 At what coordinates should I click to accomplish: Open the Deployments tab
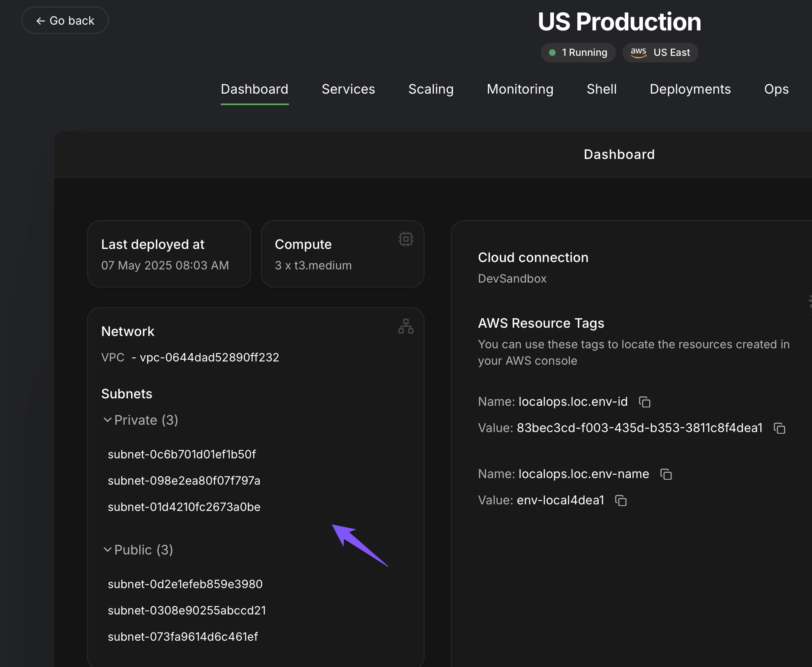click(x=690, y=89)
